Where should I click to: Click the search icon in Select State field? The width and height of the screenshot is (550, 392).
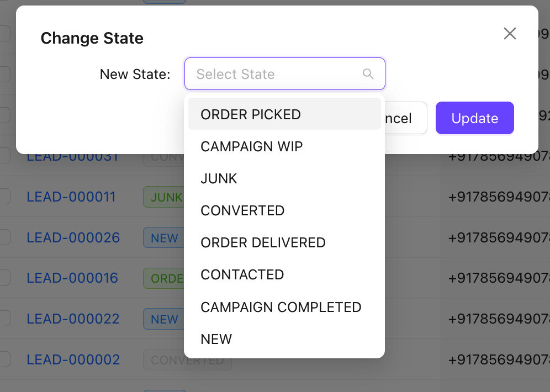[x=368, y=74]
